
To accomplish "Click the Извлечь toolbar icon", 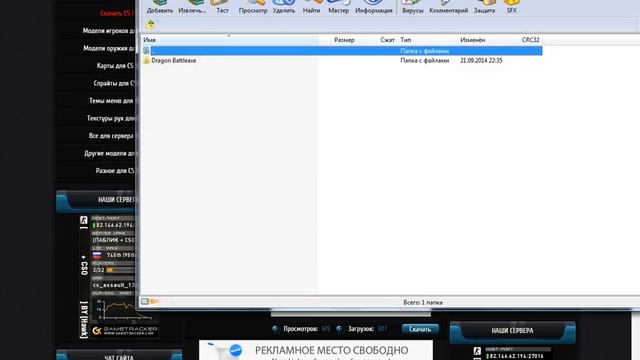I will pyautogui.click(x=192, y=7).
